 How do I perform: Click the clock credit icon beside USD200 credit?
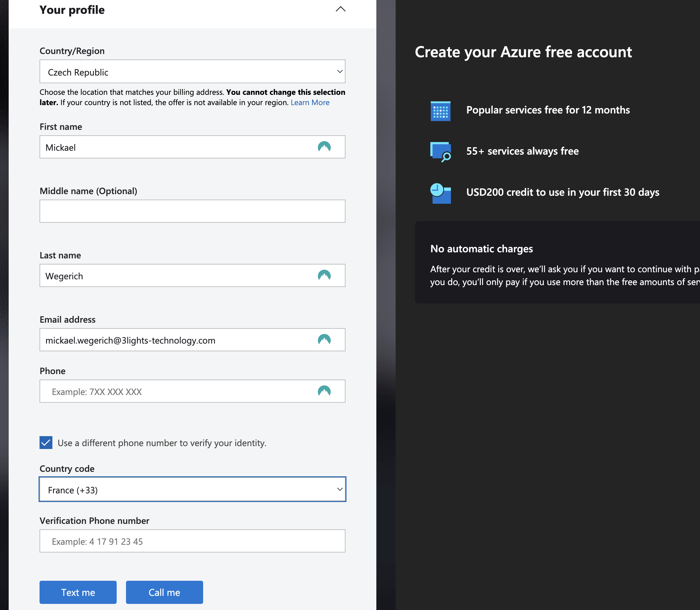coord(441,193)
